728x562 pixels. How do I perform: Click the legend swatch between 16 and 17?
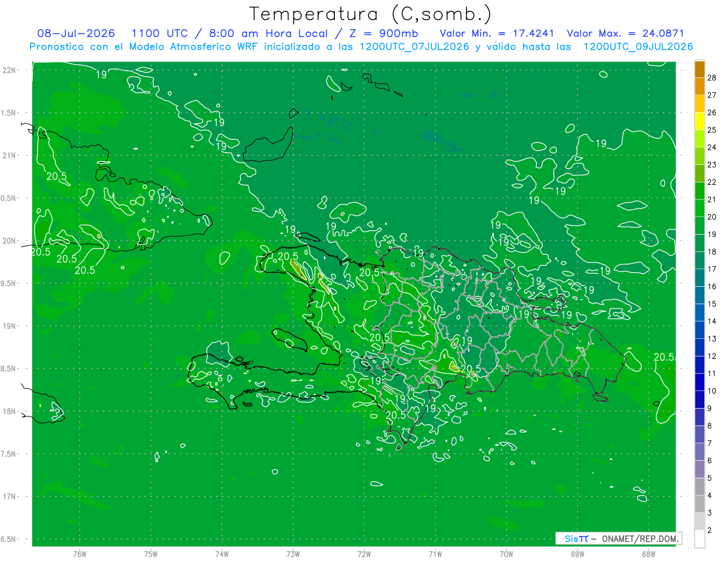tap(699, 278)
